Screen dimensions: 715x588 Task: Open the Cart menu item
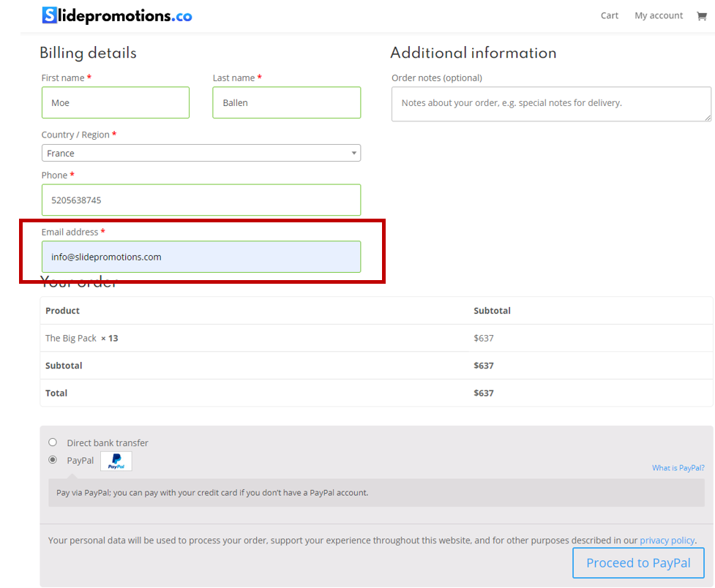(x=609, y=15)
